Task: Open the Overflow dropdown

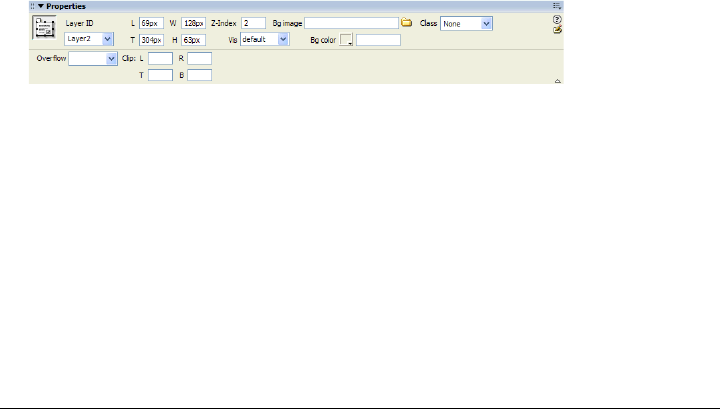Action: [x=93, y=59]
